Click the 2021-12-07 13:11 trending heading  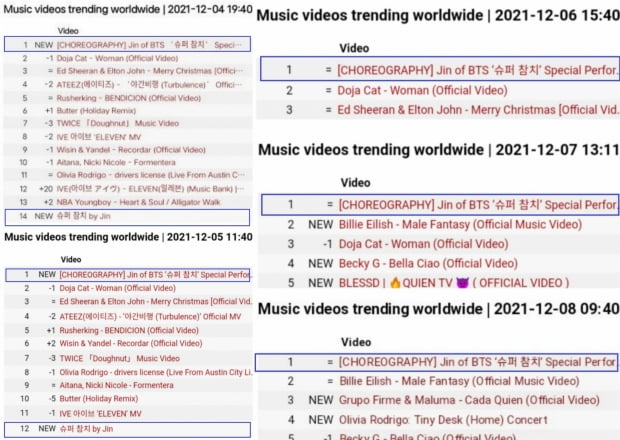click(x=439, y=150)
